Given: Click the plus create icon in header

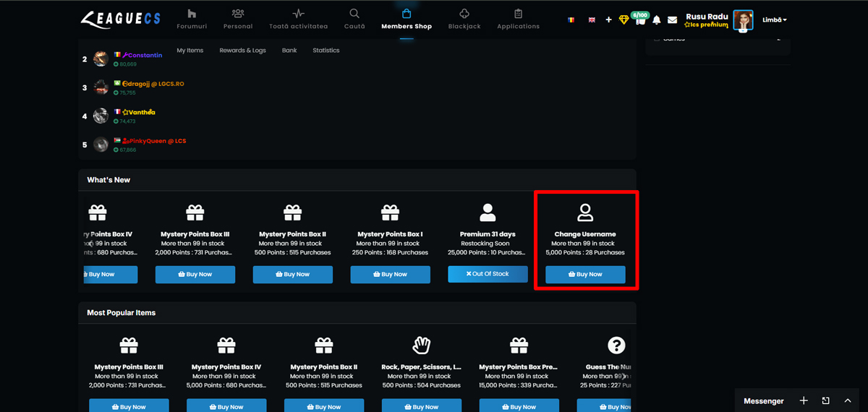Looking at the screenshot, I should point(608,20).
